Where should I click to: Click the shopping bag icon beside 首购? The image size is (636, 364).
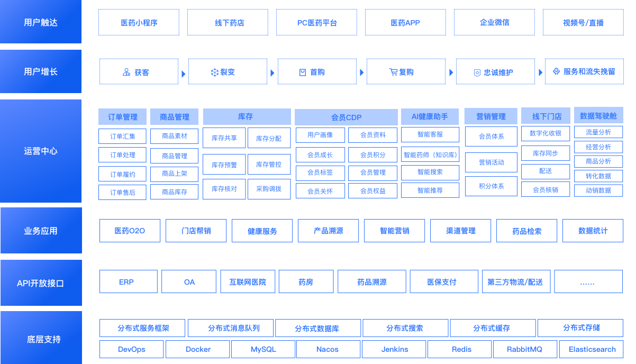click(x=303, y=72)
